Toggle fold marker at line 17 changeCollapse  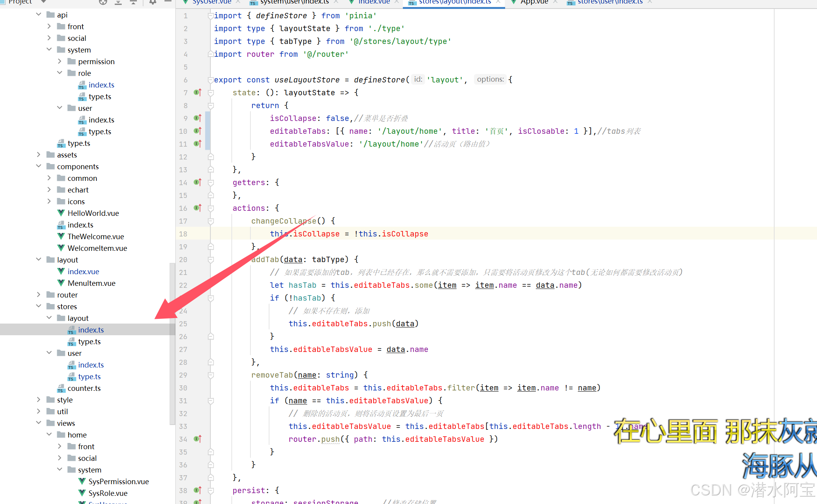click(211, 221)
